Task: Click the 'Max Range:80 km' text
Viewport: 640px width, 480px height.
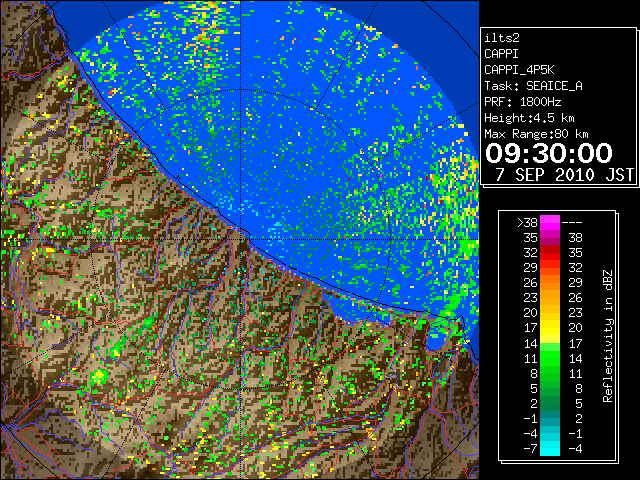Action: 536,134
